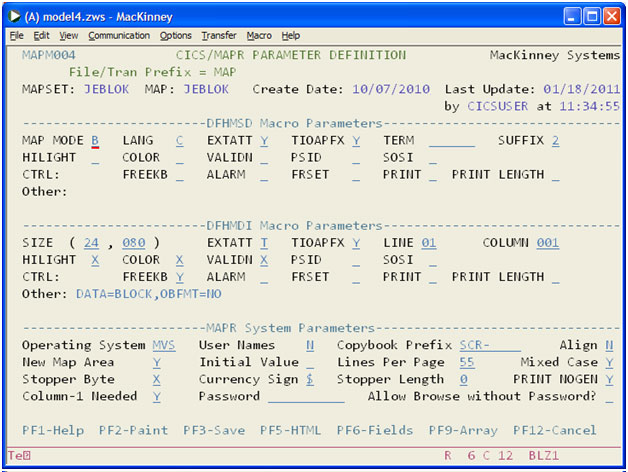This screenshot has width=628, height=472.
Task: Click the Column-1 Needed field containing Y
Action: pyautogui.click(x=157, y=397)
